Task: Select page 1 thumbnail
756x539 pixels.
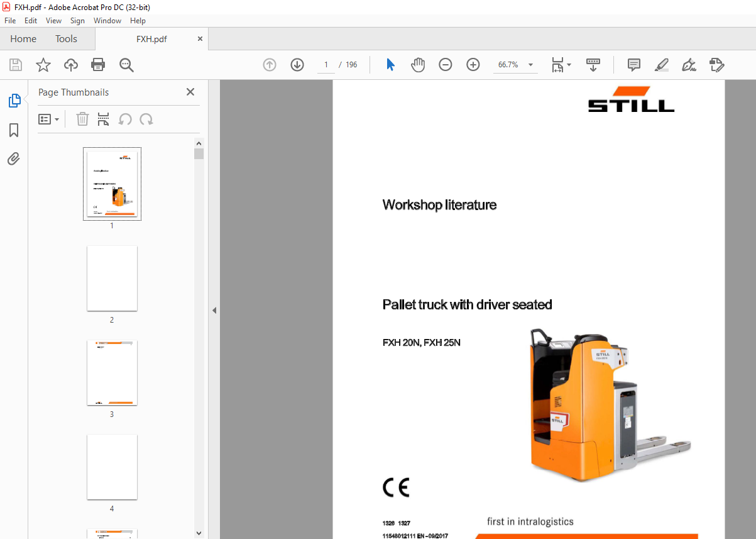Action: coord(112,184)
